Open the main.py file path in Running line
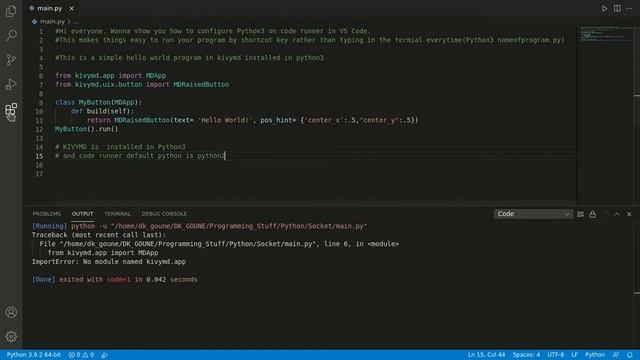Image resolution: width=640 pixels, height=360 pixels. point(239,226)
